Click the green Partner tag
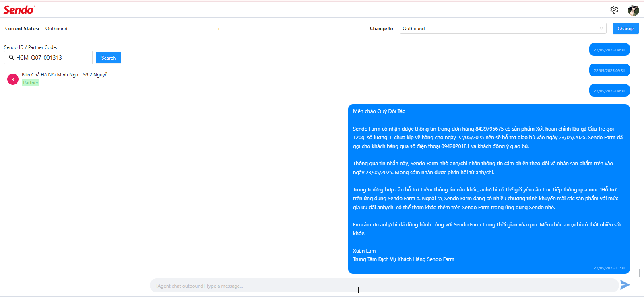 31,83
